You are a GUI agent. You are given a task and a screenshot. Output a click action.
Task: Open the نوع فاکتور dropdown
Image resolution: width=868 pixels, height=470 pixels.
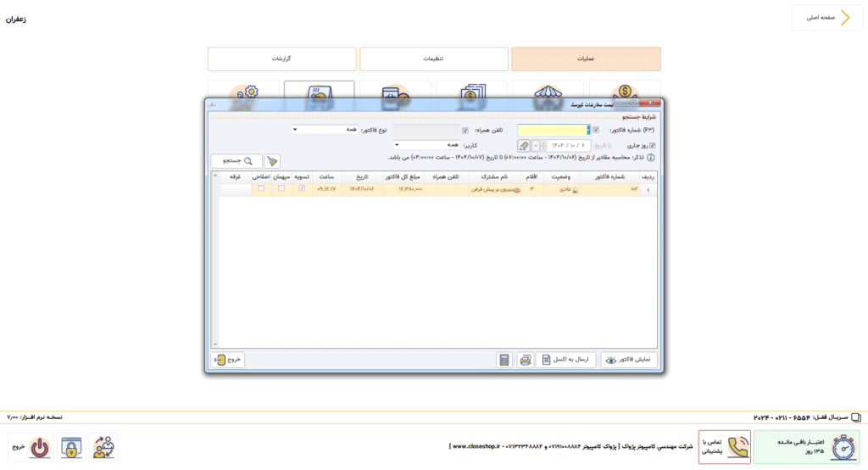325,130
